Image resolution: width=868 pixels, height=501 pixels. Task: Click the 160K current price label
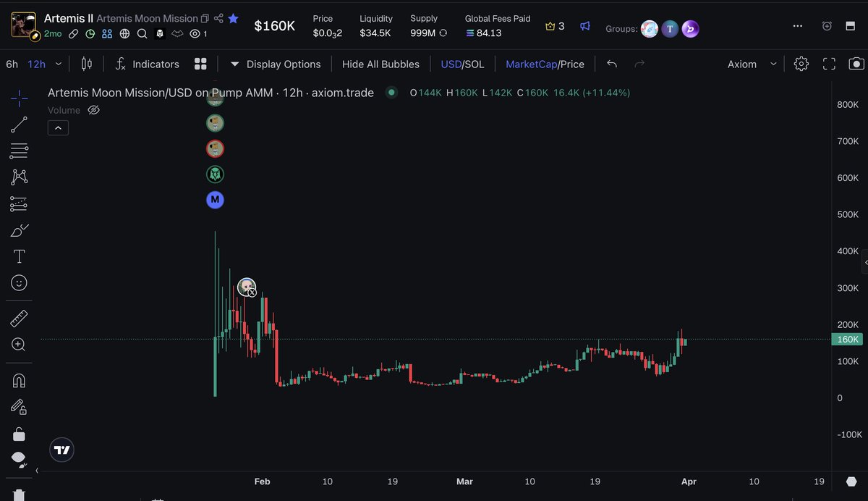[x=847, y=340]
